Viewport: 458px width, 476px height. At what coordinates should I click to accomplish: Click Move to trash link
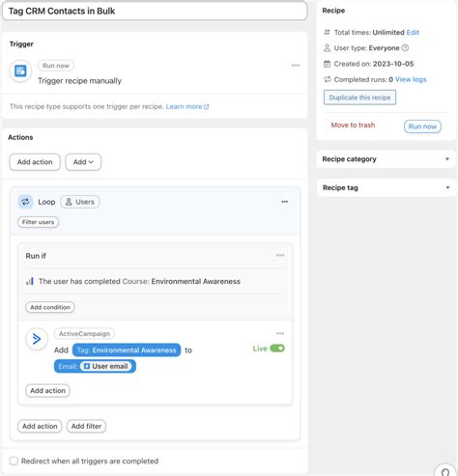tap(353, 125)
